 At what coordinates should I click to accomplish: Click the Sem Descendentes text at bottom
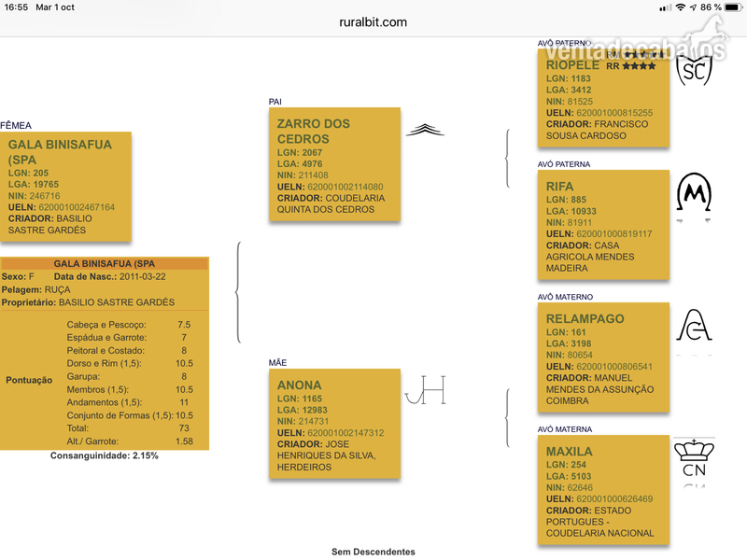click(373, 552)
